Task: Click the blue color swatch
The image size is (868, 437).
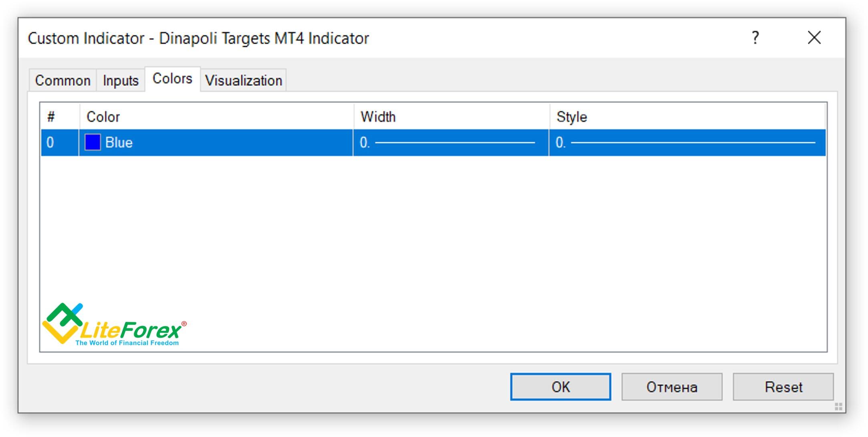Action: click(x=93, y=142)
